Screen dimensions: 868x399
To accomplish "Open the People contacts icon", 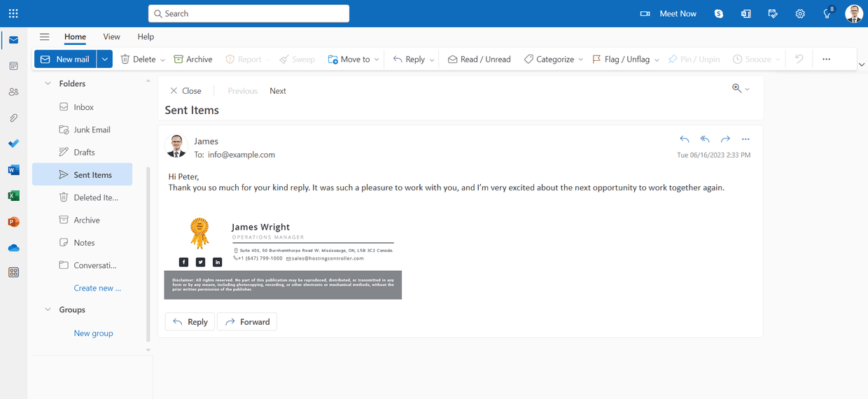I will tap(13, 92).
